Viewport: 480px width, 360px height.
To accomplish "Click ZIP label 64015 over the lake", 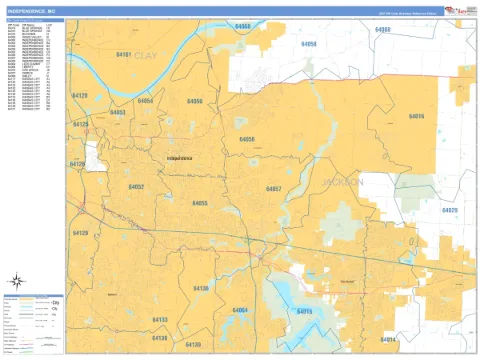I will pyautogui.click(x=304, y=311).
